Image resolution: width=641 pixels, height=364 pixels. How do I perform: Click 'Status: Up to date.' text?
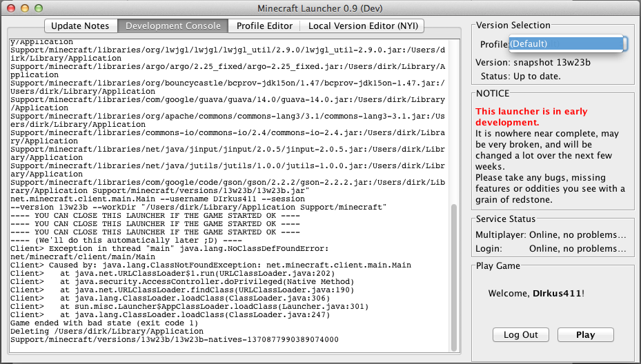point(520,77)
